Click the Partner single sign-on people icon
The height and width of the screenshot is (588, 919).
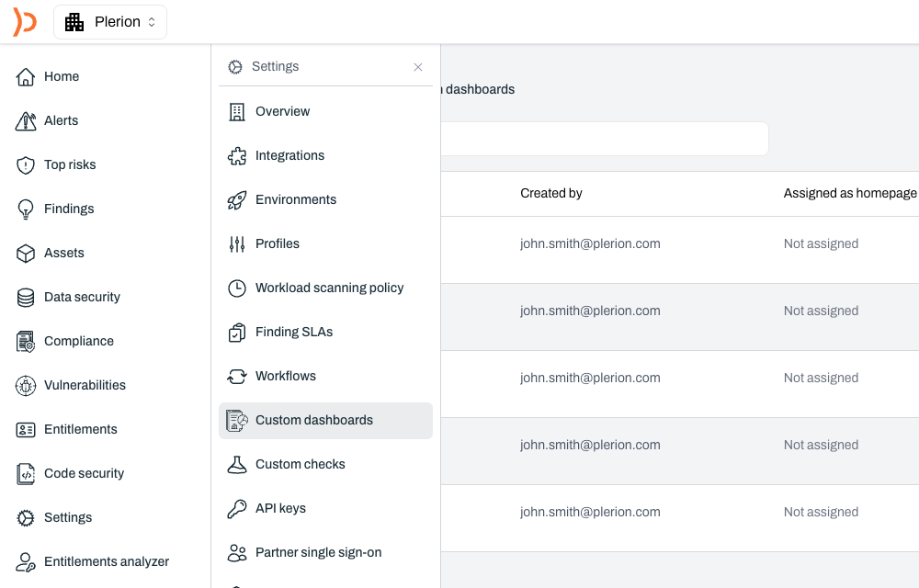click(237, 553)
